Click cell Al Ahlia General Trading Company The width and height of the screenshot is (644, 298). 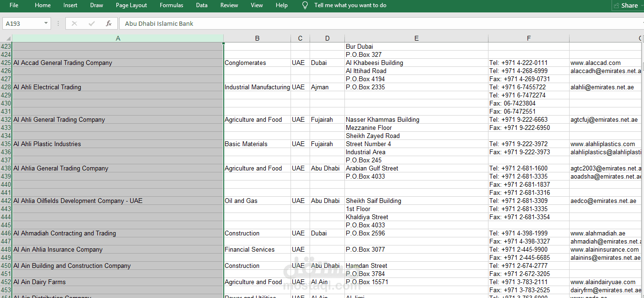[x=118, y=168]
